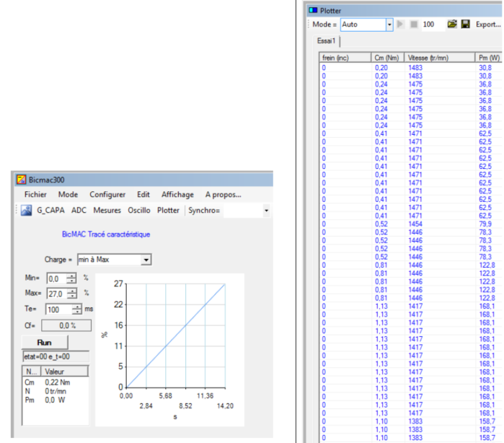Click the 'Vitesse (tr/mn)' column header
The width and height of the screenshot is (504, 443).
pos(440,58)
